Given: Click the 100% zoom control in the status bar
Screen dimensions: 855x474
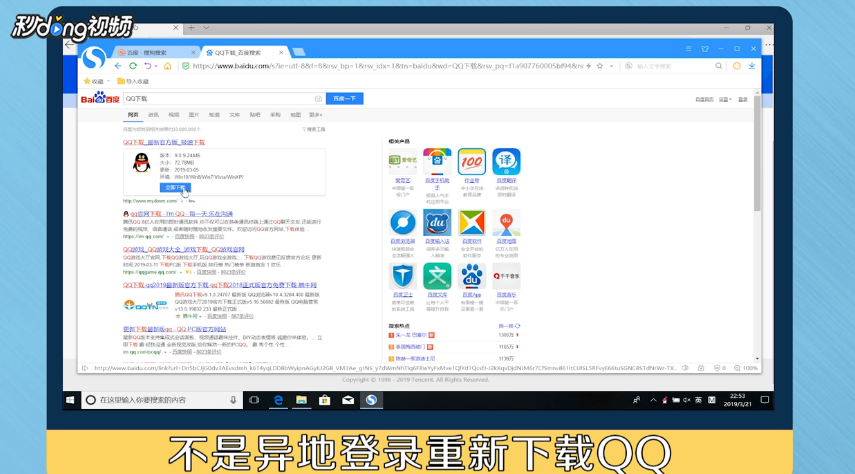Looking at the screenshot, I should [x=746, y=368].
